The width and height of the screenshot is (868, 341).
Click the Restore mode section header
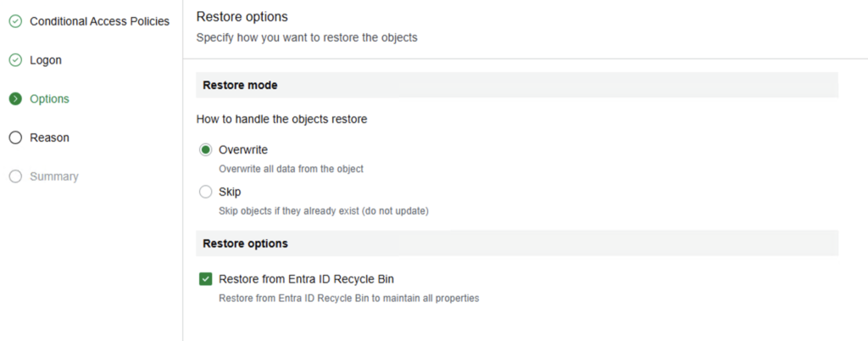pos(240,85)
